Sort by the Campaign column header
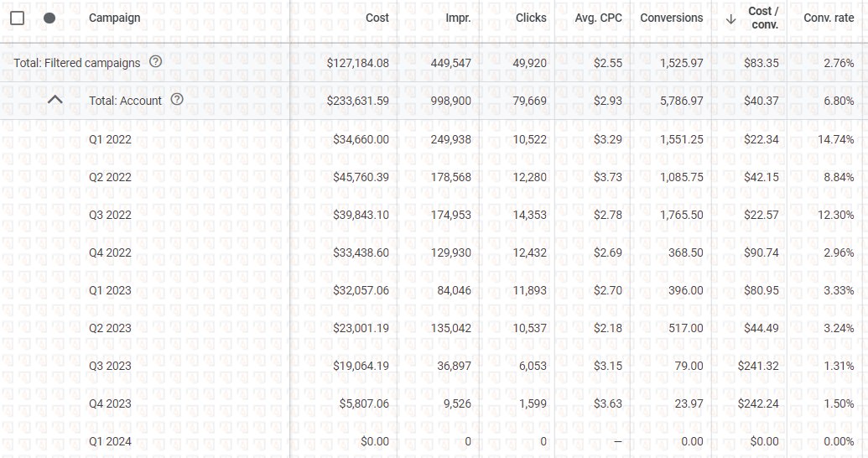868x458 pixels. tap(115, 18)
